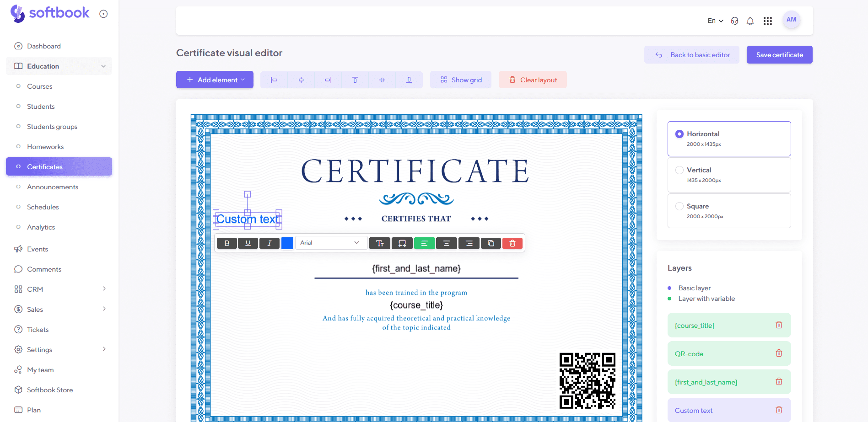Expand the CRM menu
Image resolution: width=868 pixels, height=422 pixels.
(59, 289)
